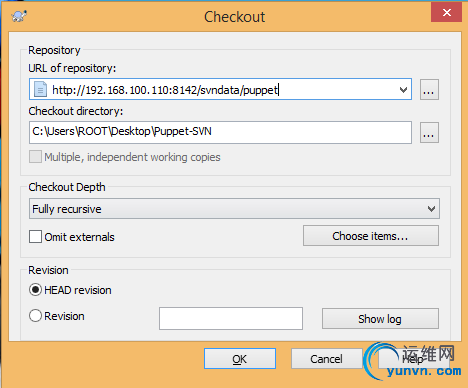The image size is (468, 388).
Task: Select the Revision radio button
Action: [x=35, y=316]
